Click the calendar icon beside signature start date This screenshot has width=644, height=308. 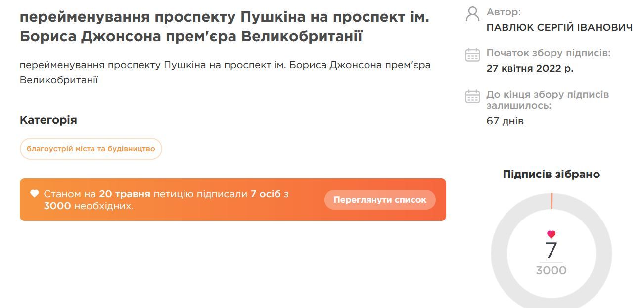tap(472, 55)
